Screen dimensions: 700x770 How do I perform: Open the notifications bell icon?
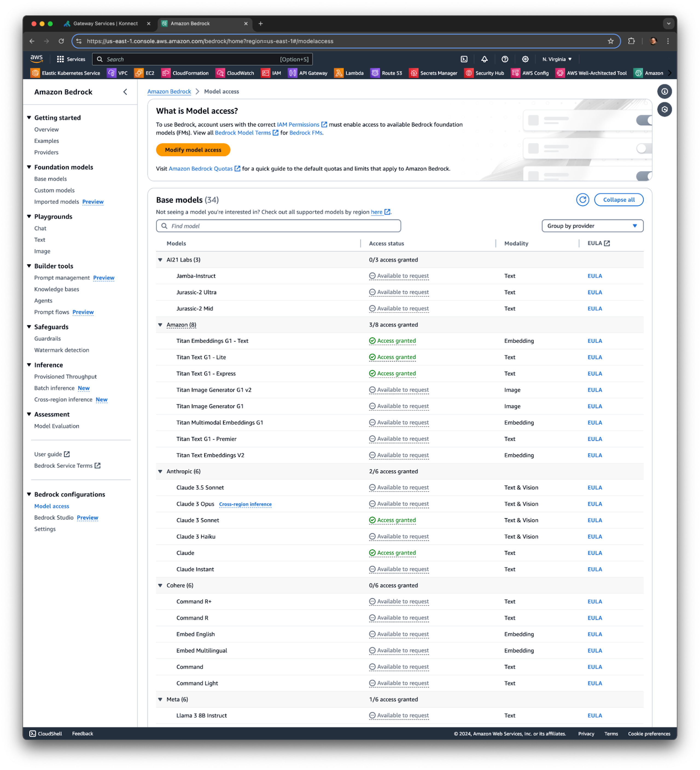pyautogui.click(x=484, y=59)
